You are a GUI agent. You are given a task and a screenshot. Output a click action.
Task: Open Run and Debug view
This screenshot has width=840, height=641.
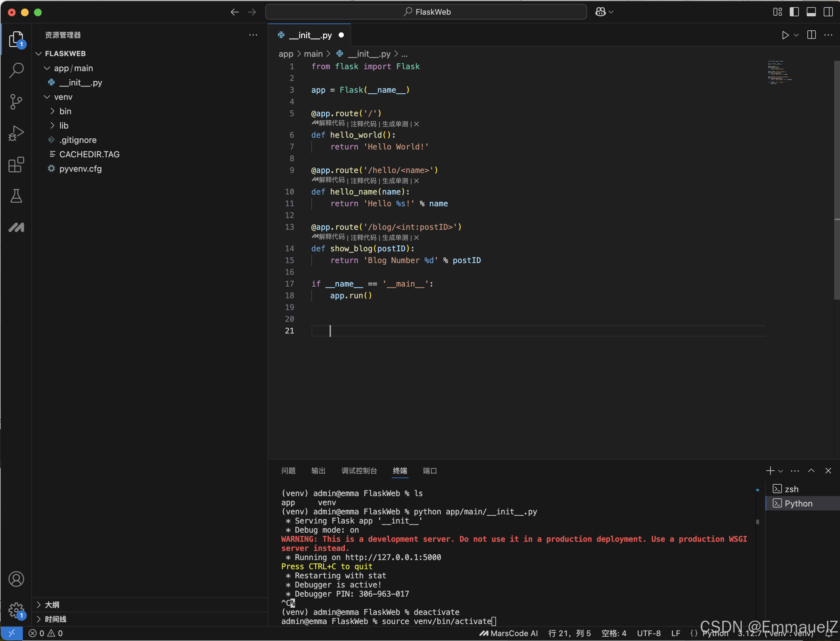16,133
